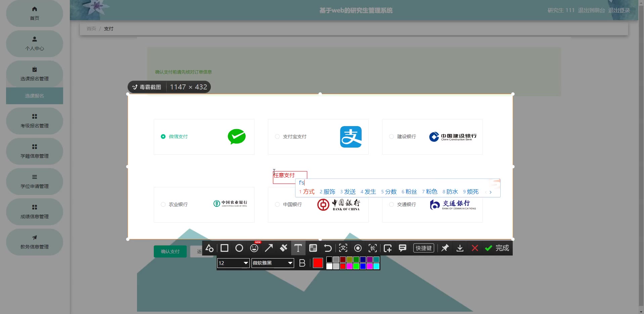Undo the last annotation

328,248
